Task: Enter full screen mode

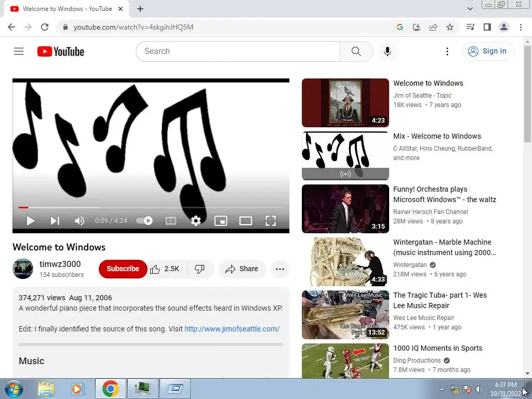Action: click(270, 221)
